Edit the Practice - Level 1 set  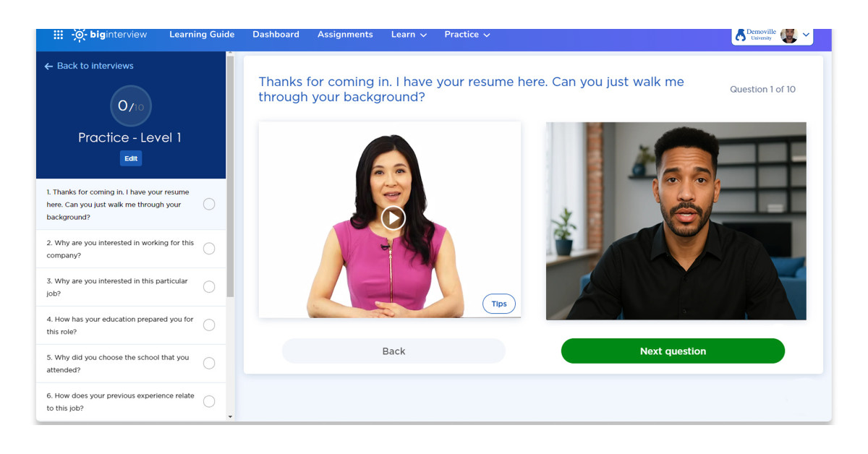pos(130,158)
